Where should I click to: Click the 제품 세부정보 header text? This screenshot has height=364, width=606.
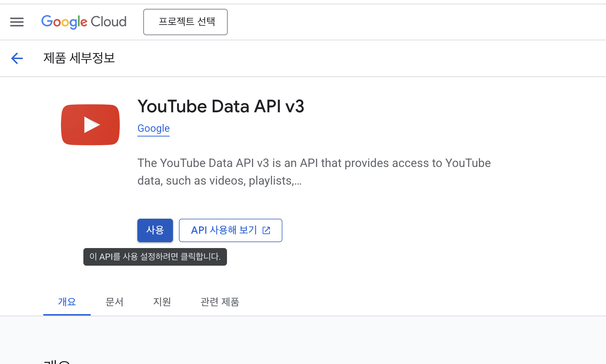tap(79, 58)
